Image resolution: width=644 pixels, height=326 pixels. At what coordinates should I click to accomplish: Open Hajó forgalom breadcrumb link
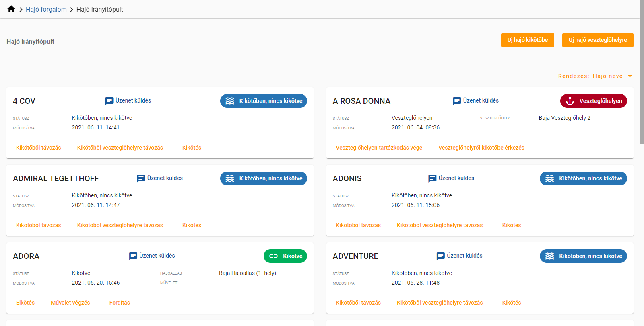(46, 9)
